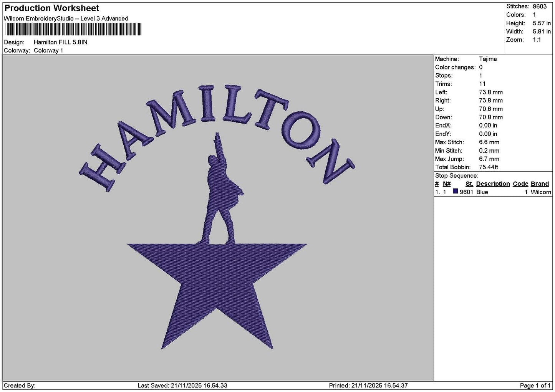
Task: Click the Stitches value 9603
Action: pos(540,7)
